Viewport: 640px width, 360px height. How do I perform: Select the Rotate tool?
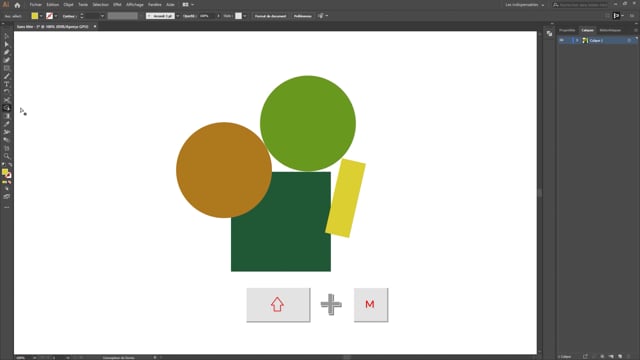pyautogui.click(x=7, y=92)
